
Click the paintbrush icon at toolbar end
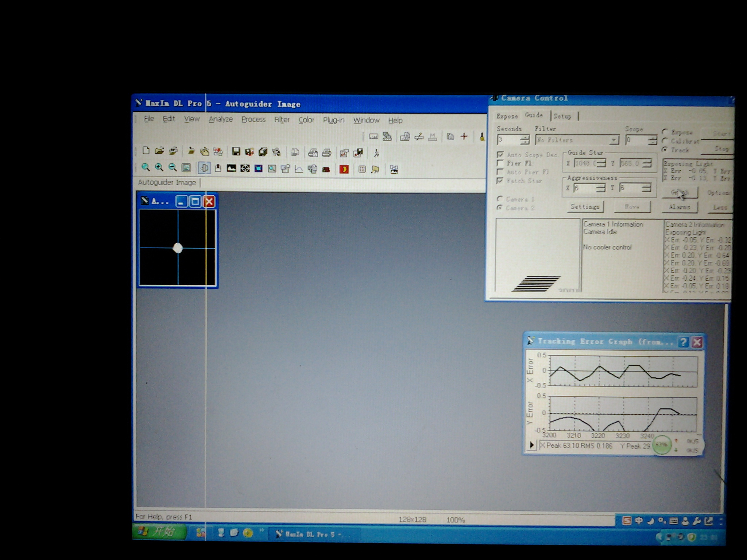(x=482, y=137)
